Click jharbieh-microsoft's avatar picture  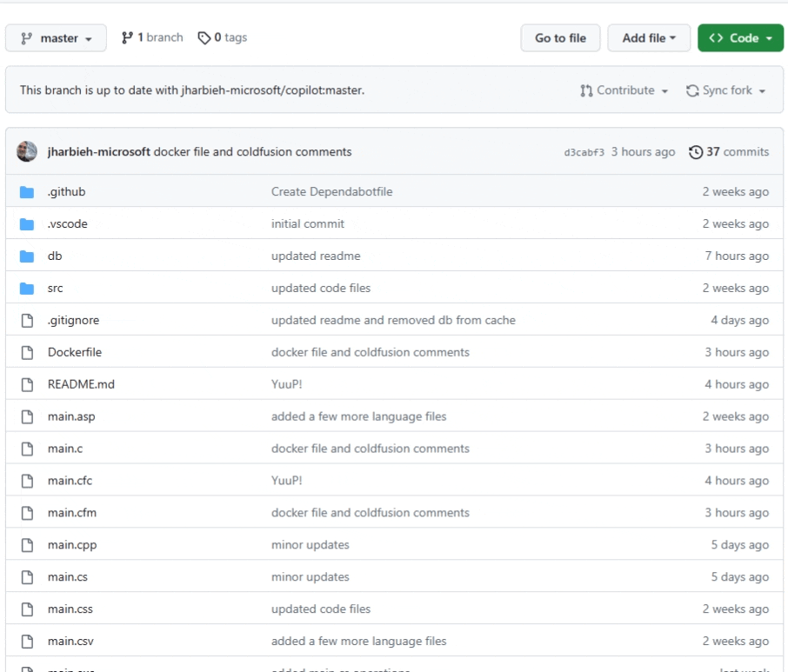click(27, 152)
